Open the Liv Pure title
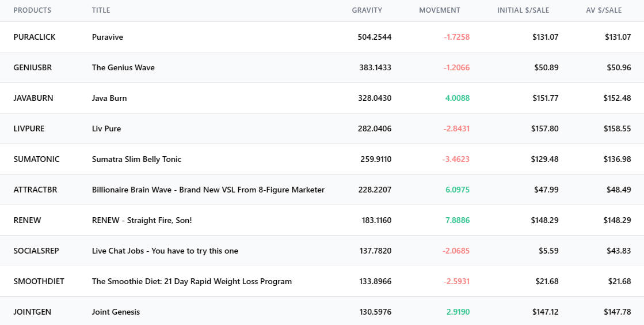 tap(106, 129)
